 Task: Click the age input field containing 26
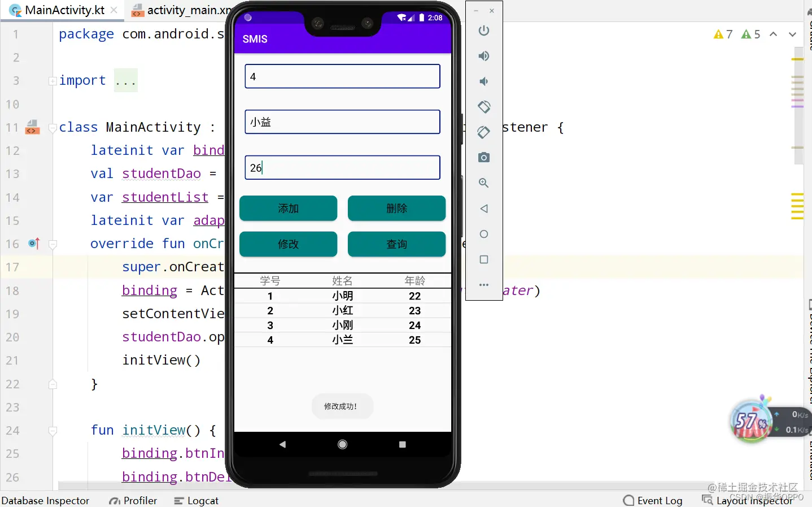(x=342, y=168)
